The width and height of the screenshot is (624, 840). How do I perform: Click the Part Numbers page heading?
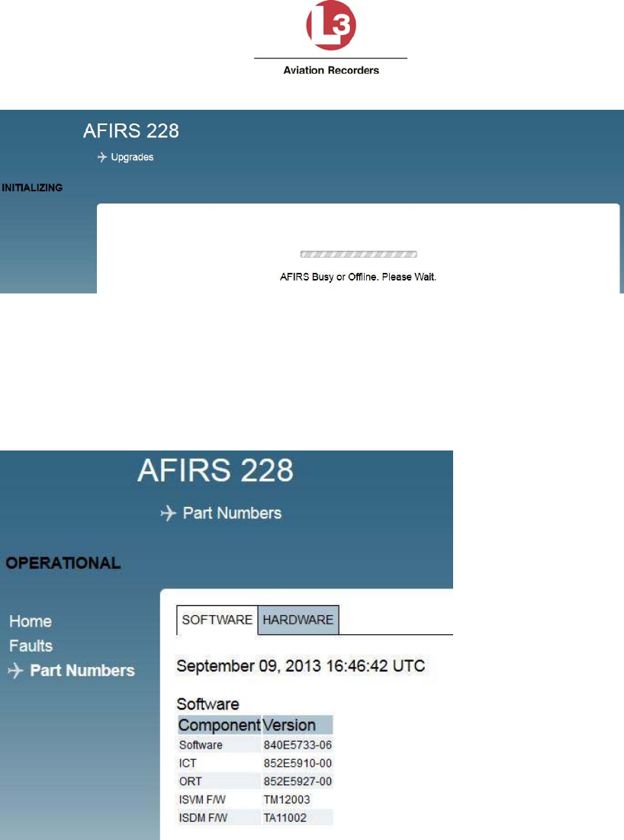tap(232, 513)
